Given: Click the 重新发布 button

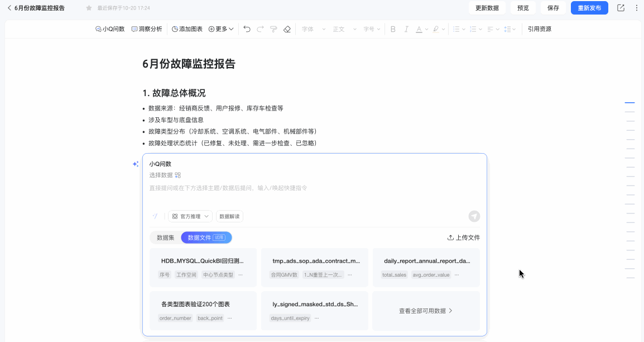Looking at the screenshot, I should click(589, 8).
